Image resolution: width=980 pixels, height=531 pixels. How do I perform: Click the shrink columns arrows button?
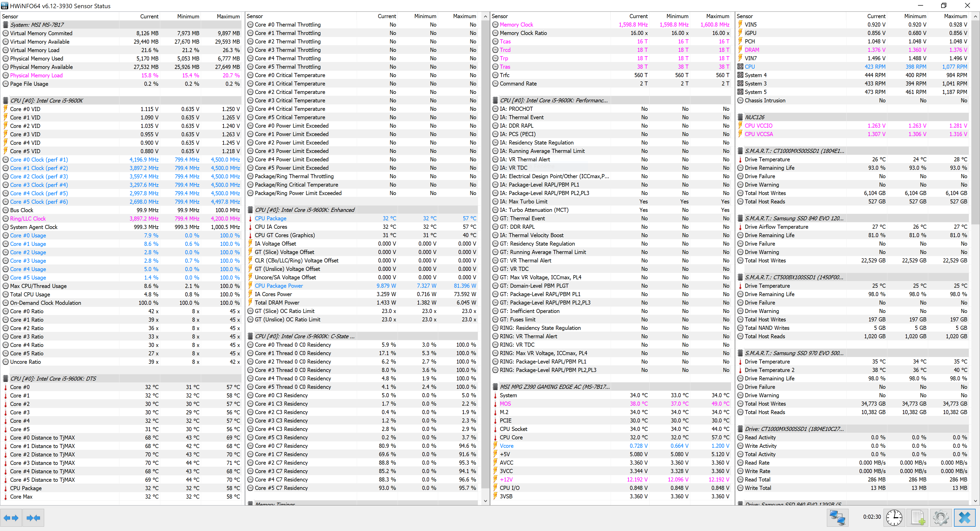coord(33,518)
